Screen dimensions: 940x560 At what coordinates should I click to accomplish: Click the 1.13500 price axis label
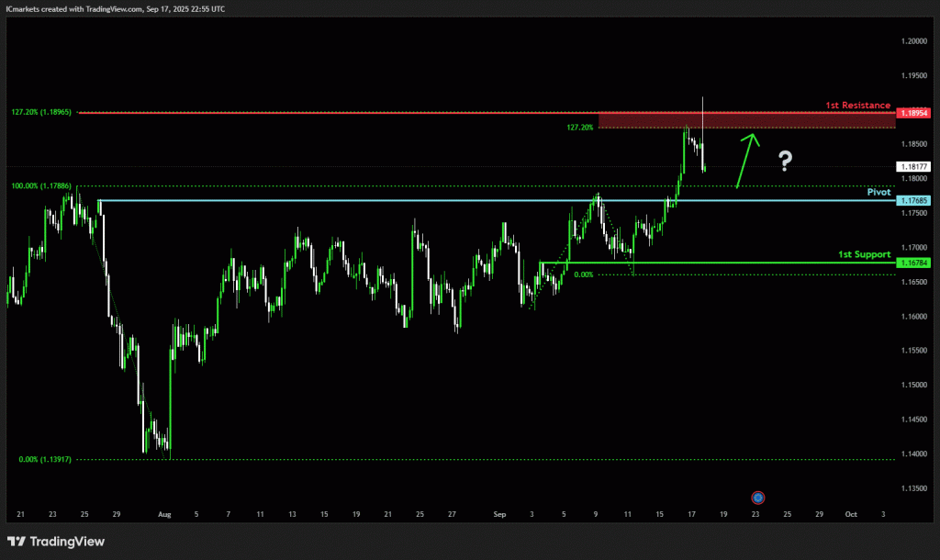[914, 488]
